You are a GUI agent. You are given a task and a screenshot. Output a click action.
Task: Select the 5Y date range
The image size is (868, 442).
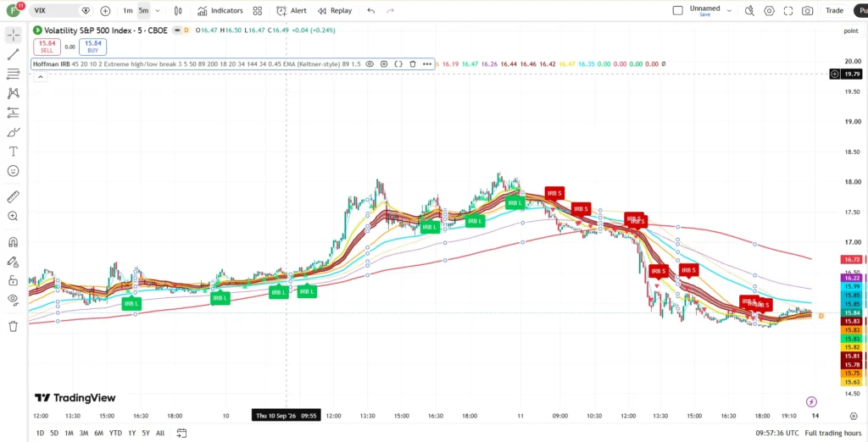146,434
